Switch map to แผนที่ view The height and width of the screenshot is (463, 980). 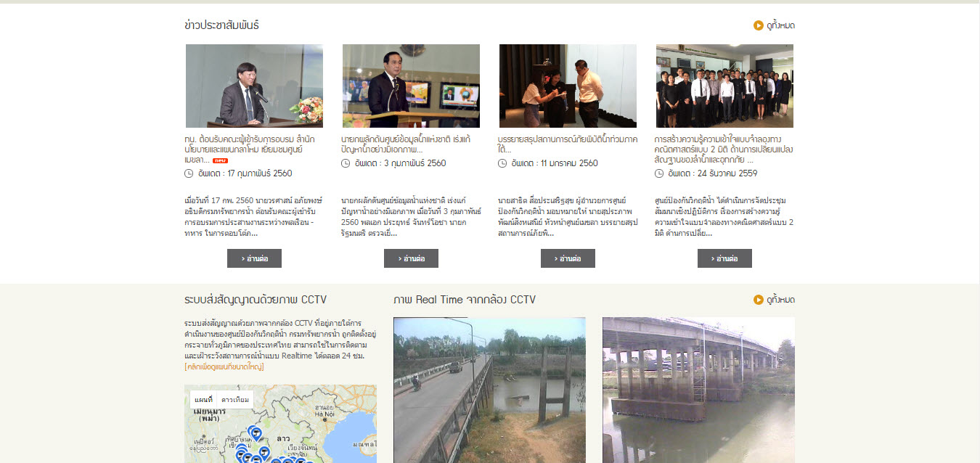click(x=203, y=400)
